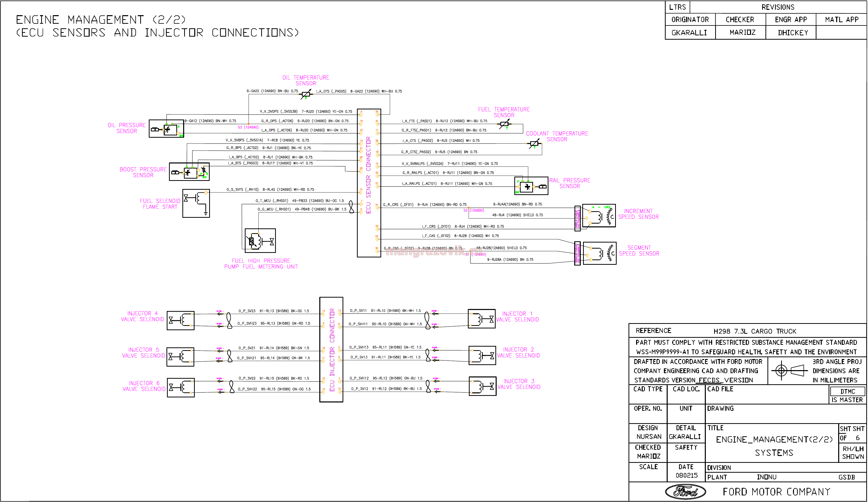This screenshot has height=503, width=868.
Task: Click the increment speed sensor connector plug
Action: pyautogui.click(x=578, y=219)
